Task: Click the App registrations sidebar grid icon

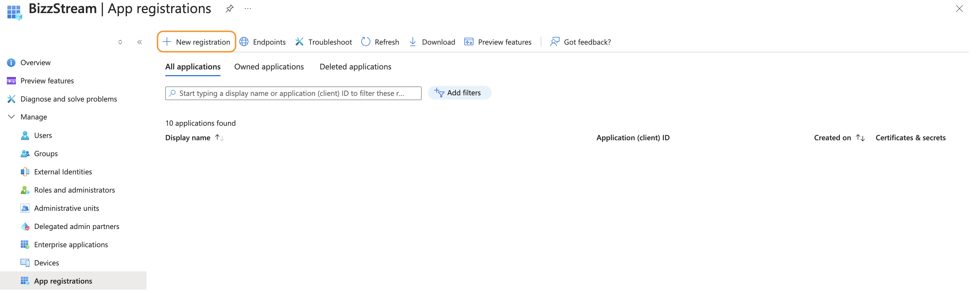Action: tap(25, 282)
